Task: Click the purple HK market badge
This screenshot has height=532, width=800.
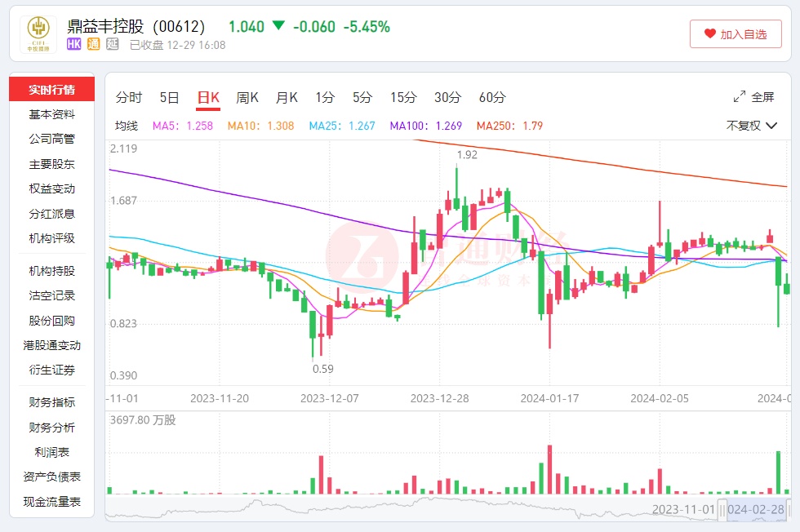Action: 74,45
